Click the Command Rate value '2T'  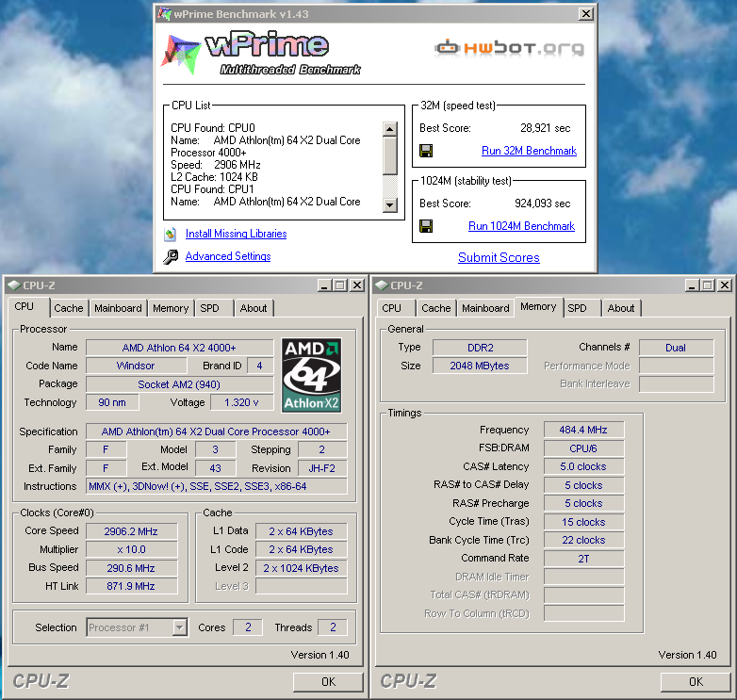click(583, 559)
